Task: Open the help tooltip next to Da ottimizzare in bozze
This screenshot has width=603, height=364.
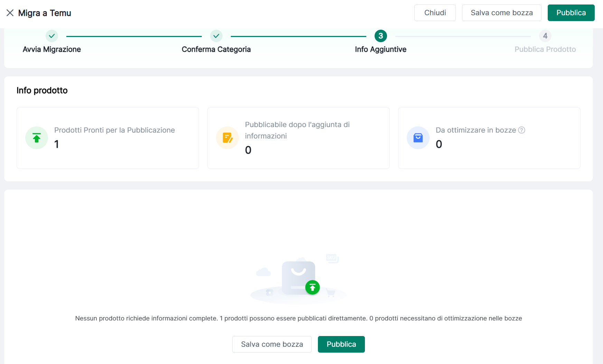Action: (522, 130)
